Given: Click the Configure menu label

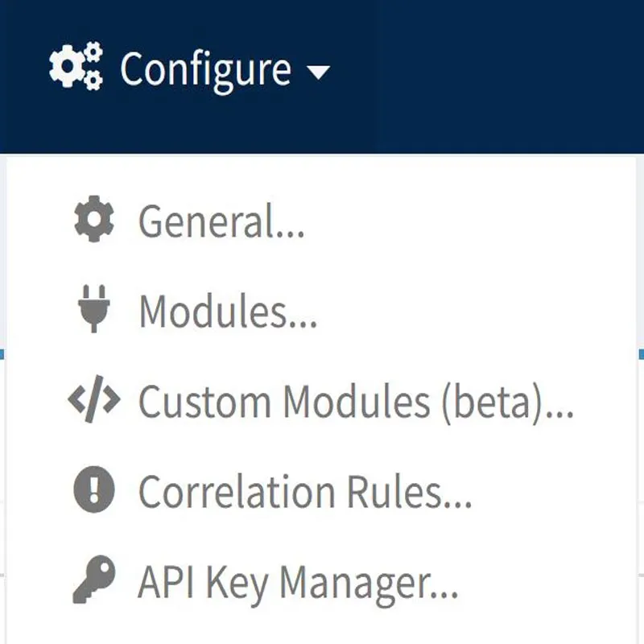Looking at the screenshot, I should 208,68.
